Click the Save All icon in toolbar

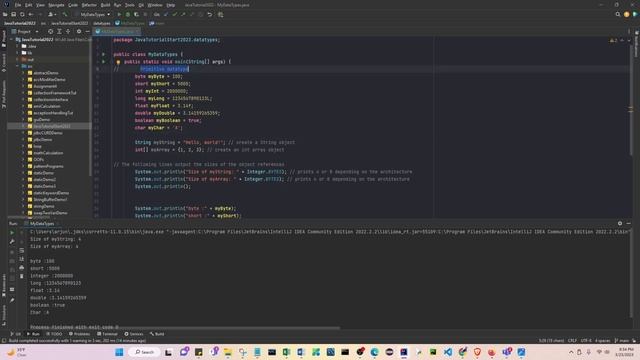tap(13, 14)
